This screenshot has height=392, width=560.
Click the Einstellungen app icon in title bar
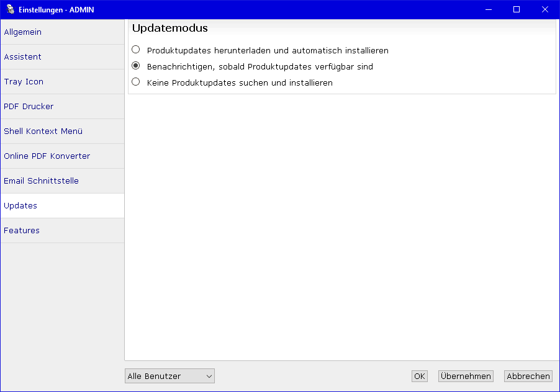pos(10,9)
